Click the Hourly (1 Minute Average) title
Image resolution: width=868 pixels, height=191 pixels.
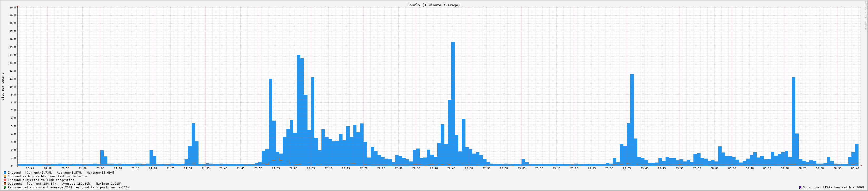[433, 5]
